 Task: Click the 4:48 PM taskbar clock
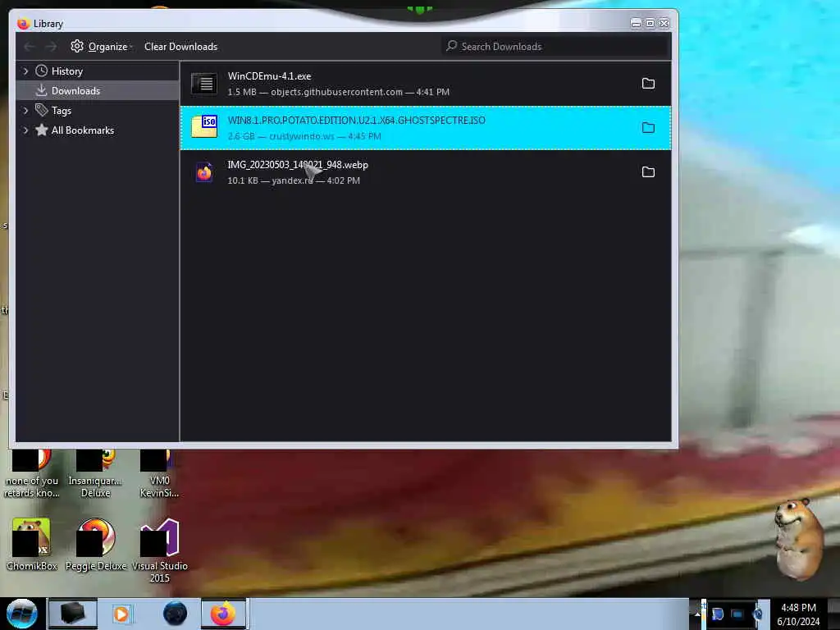[798, 614]
